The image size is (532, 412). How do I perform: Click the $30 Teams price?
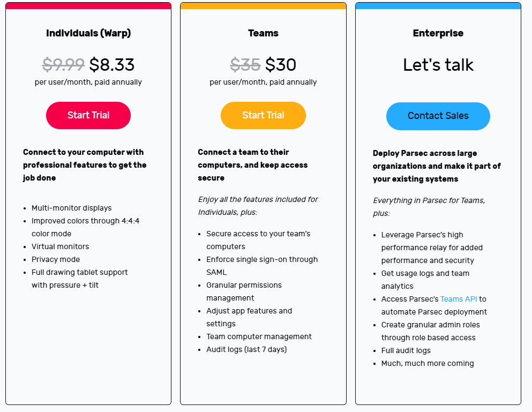[x=281, y=64]
